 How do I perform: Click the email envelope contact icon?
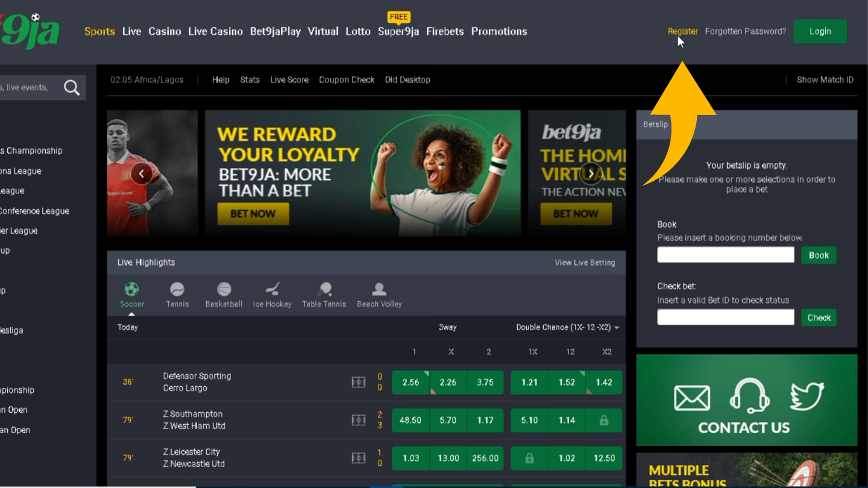691,398
